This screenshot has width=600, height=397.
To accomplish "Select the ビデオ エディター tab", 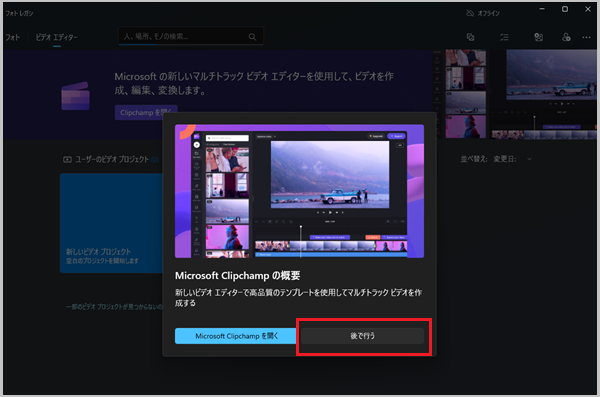I will pyautogui.click(x=57, y=37).
